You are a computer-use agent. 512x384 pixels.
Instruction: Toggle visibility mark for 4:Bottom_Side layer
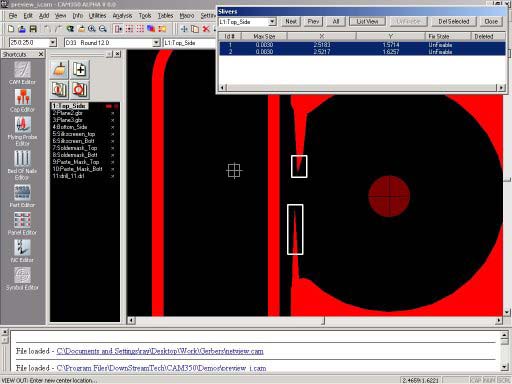click(113, 127)
